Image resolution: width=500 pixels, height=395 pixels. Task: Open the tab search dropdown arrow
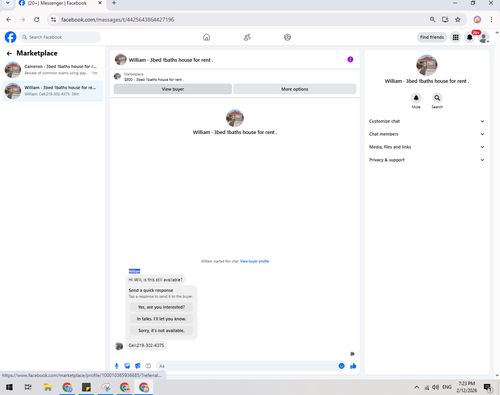[7, 3]
